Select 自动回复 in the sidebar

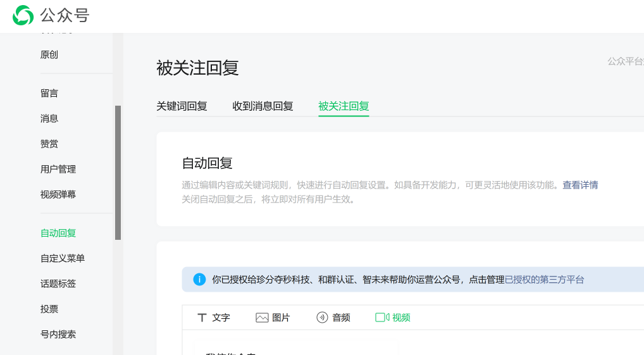pyautogui.click(x=58, y=234)
